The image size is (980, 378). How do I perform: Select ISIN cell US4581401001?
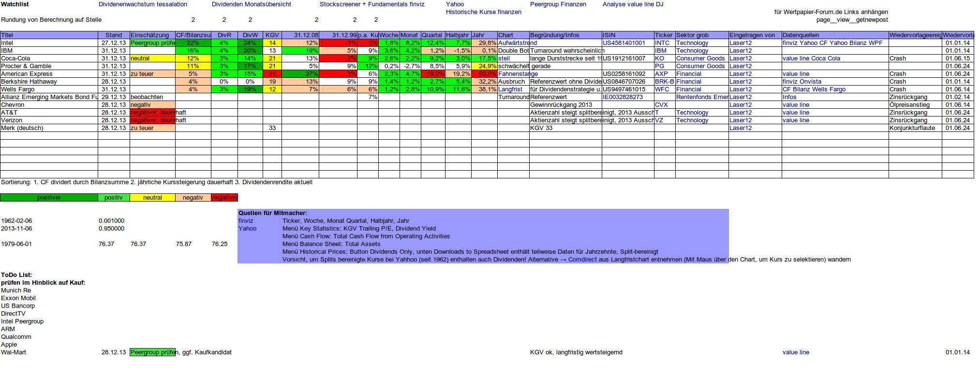[x=628, y=43]
